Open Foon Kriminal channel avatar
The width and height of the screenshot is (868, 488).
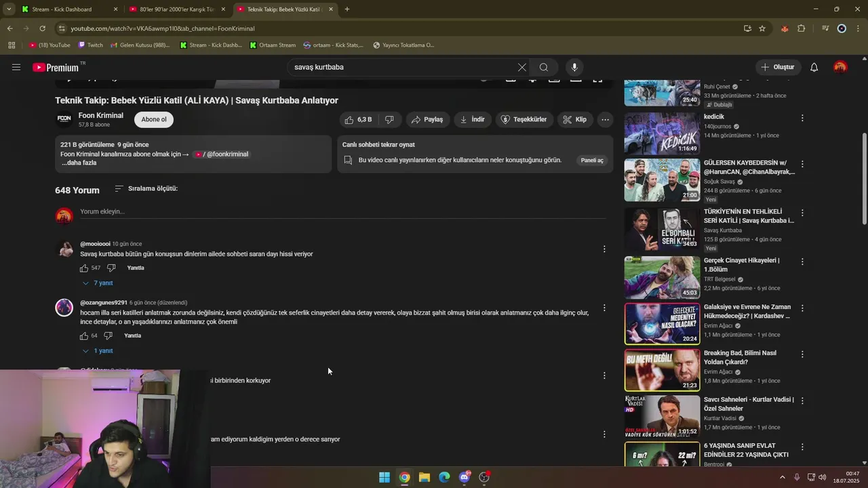[64, 119]
